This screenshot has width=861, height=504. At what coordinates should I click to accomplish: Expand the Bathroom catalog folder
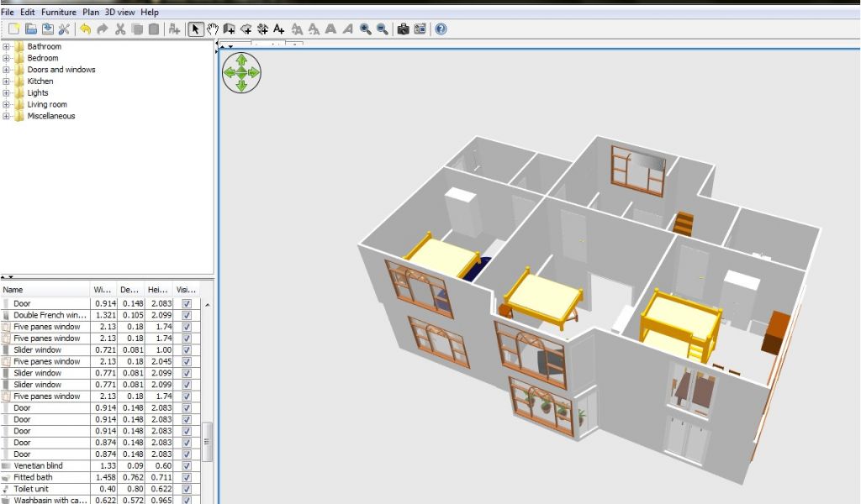(x=7, y=47)
